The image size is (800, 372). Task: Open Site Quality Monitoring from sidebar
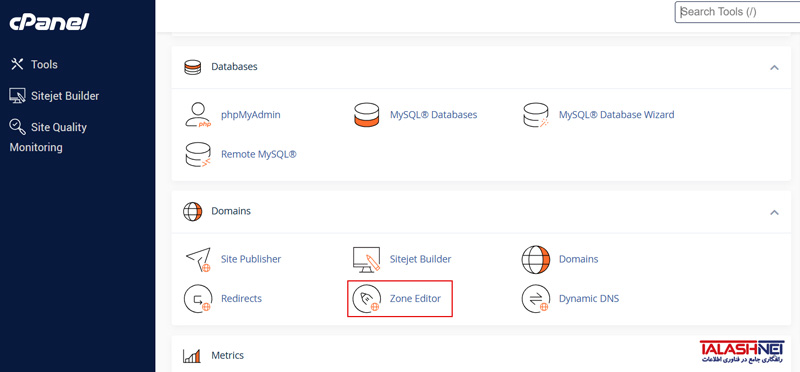[x=48, y=137]
